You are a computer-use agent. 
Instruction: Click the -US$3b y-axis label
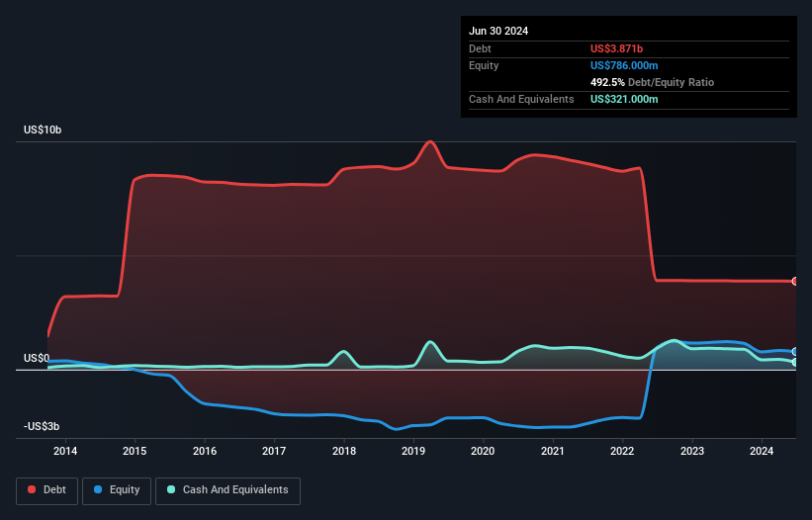pyautogui.click(x=42, y=426)
